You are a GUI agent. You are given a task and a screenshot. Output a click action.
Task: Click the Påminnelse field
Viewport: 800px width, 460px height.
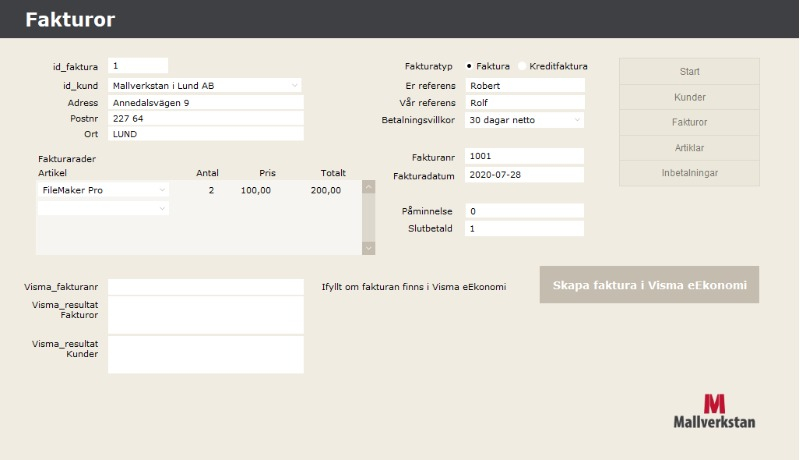524,211
